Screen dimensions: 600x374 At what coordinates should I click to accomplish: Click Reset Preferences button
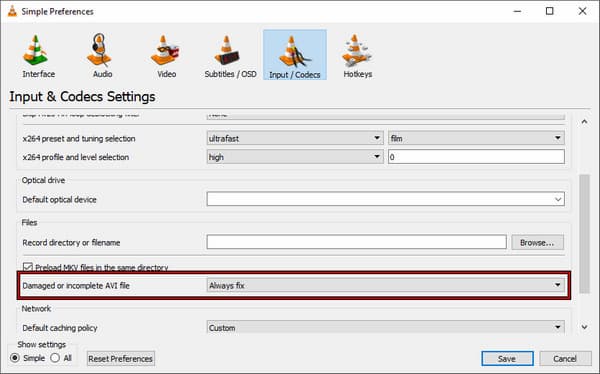coord(121,359)
